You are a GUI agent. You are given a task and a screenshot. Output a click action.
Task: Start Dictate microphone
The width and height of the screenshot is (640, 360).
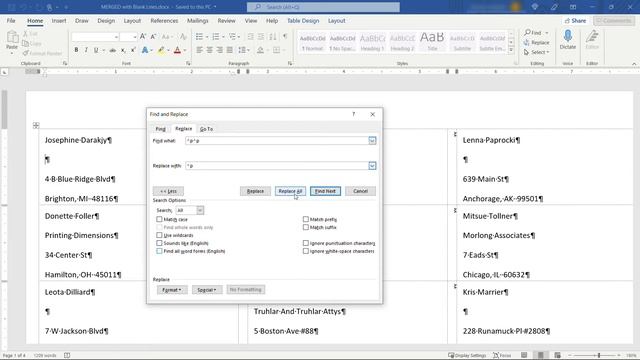568,40
